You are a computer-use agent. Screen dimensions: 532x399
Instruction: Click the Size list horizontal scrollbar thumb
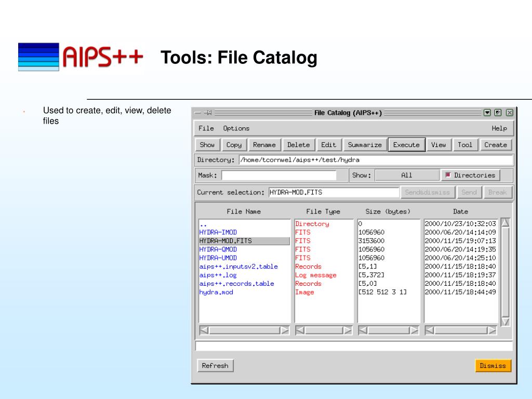(x=389, y=330)
